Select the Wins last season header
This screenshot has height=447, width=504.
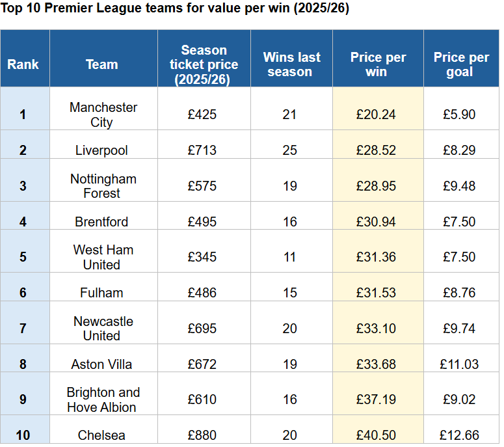click(x=290, y=64)
